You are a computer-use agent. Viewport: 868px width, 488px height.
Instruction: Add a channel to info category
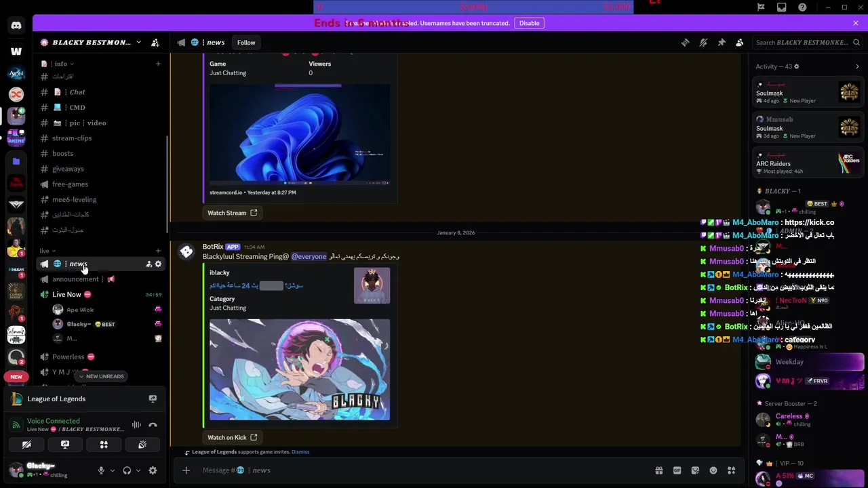click(158, 64)
